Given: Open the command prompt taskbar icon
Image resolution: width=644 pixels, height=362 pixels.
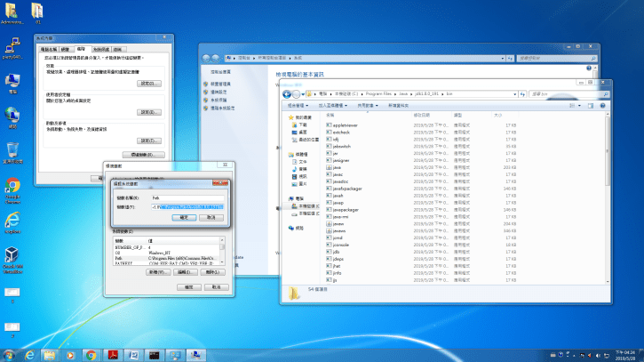Looking at the screenshot, I should [153, 353].
